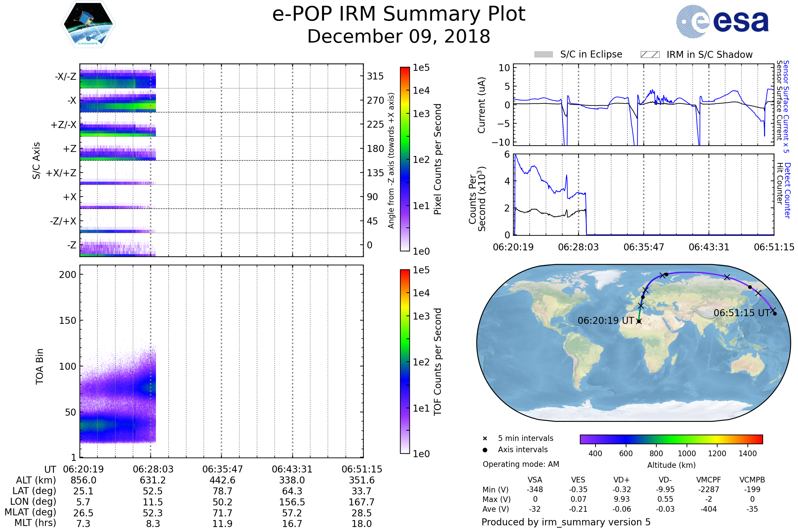Click the orbit start marker at 06:20:19 UT

click(639, 321)
